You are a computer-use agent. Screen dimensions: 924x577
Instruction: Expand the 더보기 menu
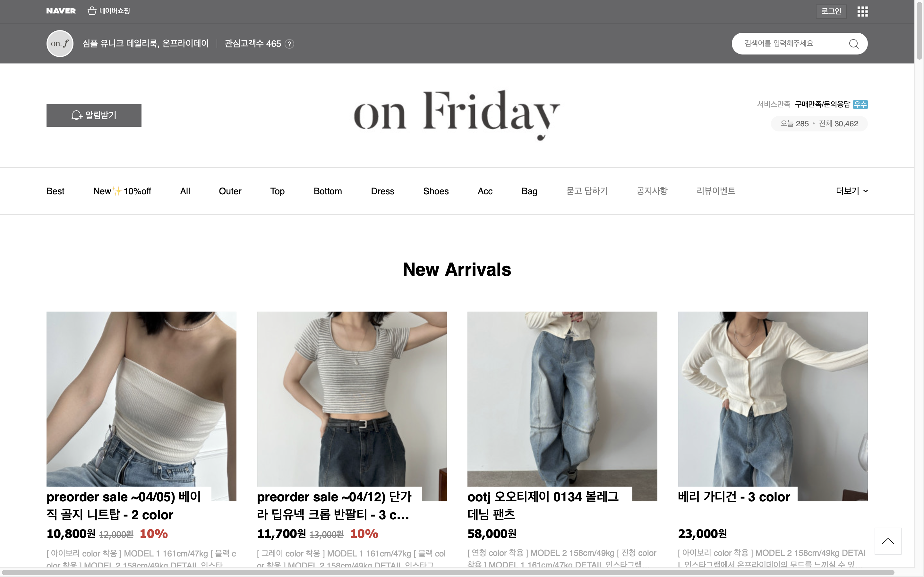(x=851, y=191)
